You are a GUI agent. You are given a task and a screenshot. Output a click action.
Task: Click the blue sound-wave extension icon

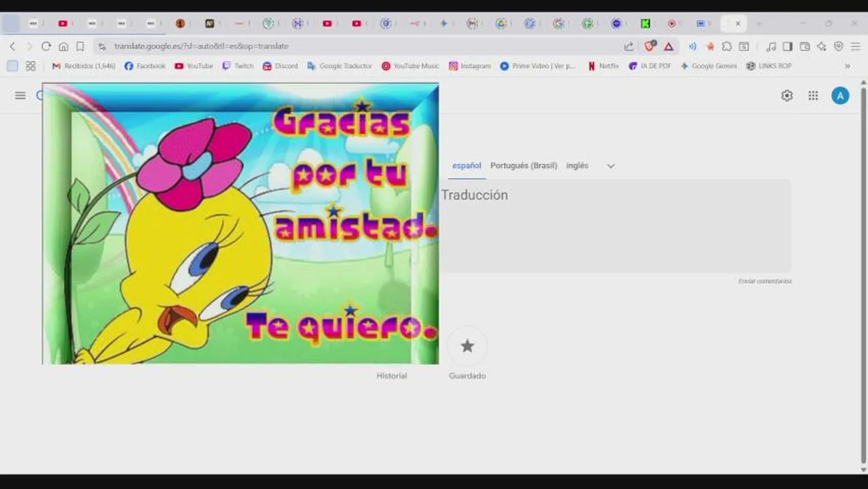692,46
